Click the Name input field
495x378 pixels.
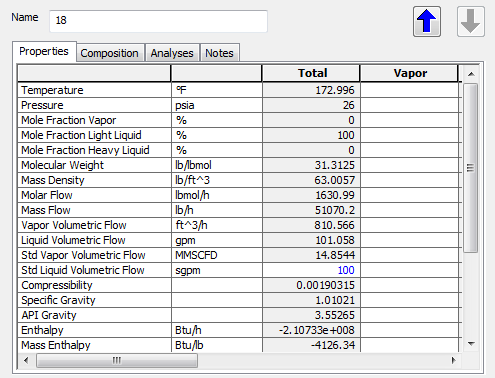point(158,21)
